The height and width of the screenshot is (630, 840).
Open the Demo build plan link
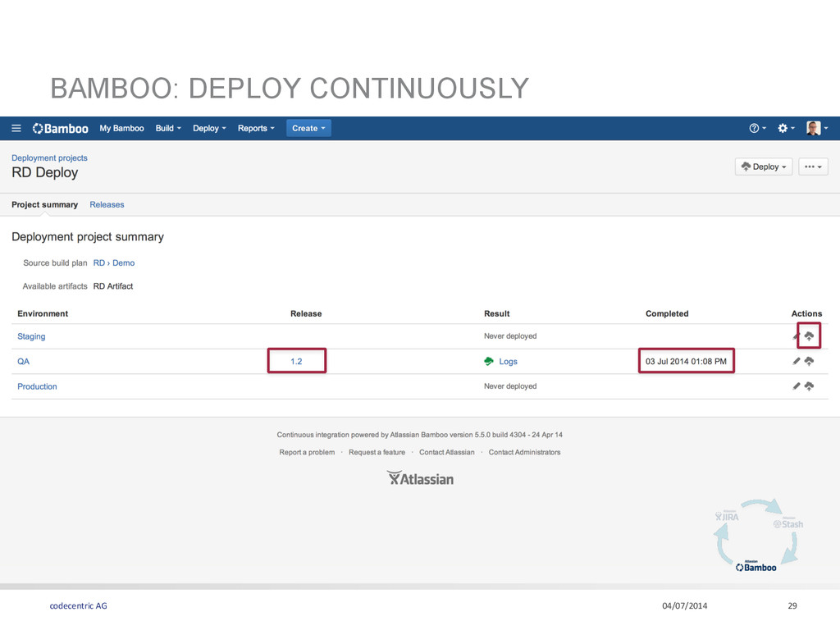coord(124,263)
